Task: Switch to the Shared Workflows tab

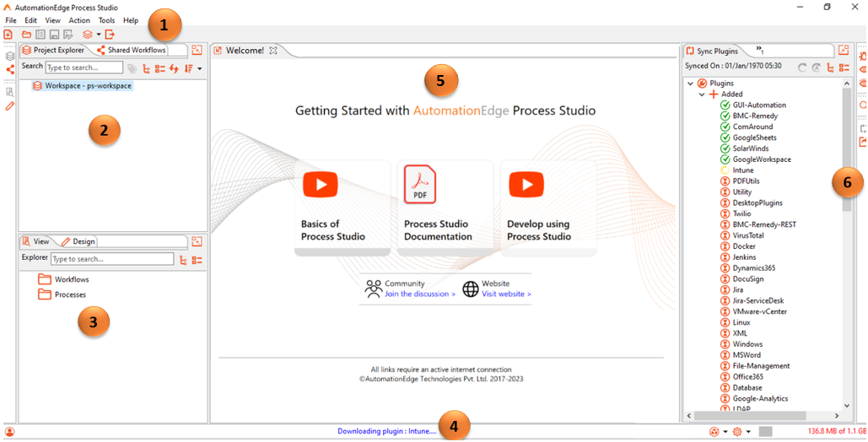Action: tap(136, 51)
